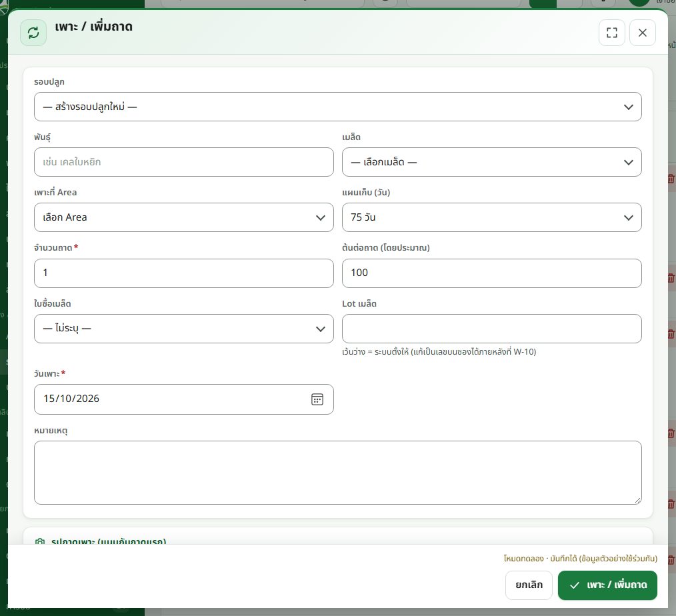Open the รอบปลูก dropdown
The width and height of the screenshot is (676, 616).
[x=337, y=107]
